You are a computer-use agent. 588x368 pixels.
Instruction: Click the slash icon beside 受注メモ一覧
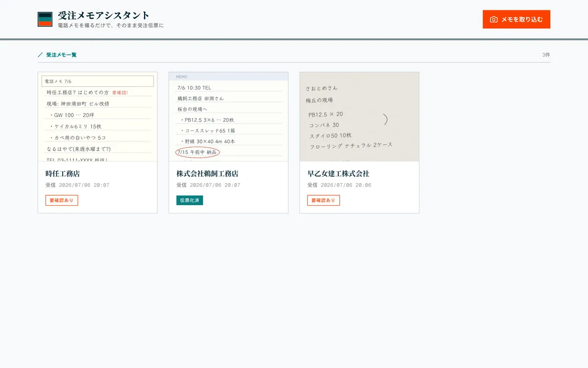click(40, 55)
